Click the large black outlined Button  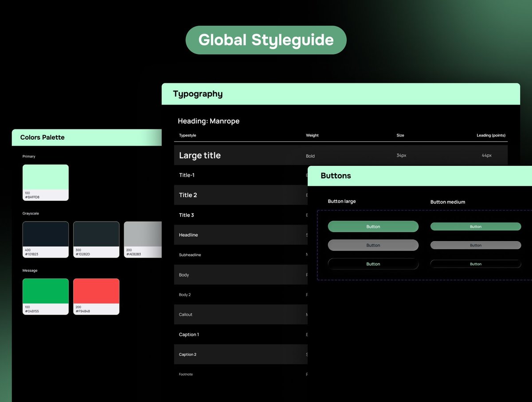tap(373, 264)
